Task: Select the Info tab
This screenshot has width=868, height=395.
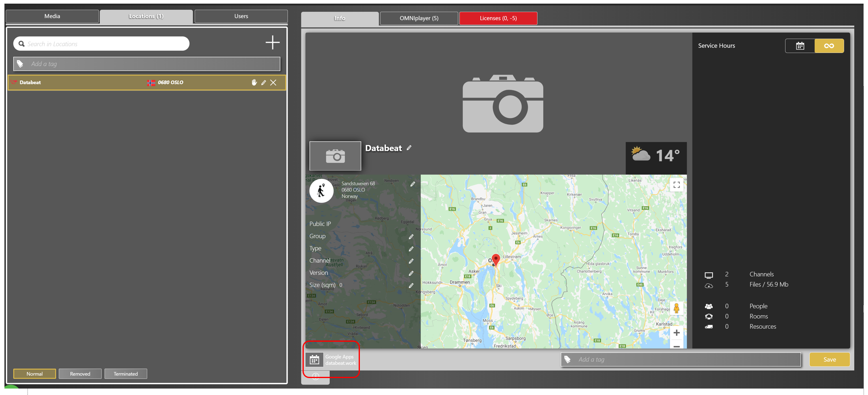Action: [x=340, y=18]
